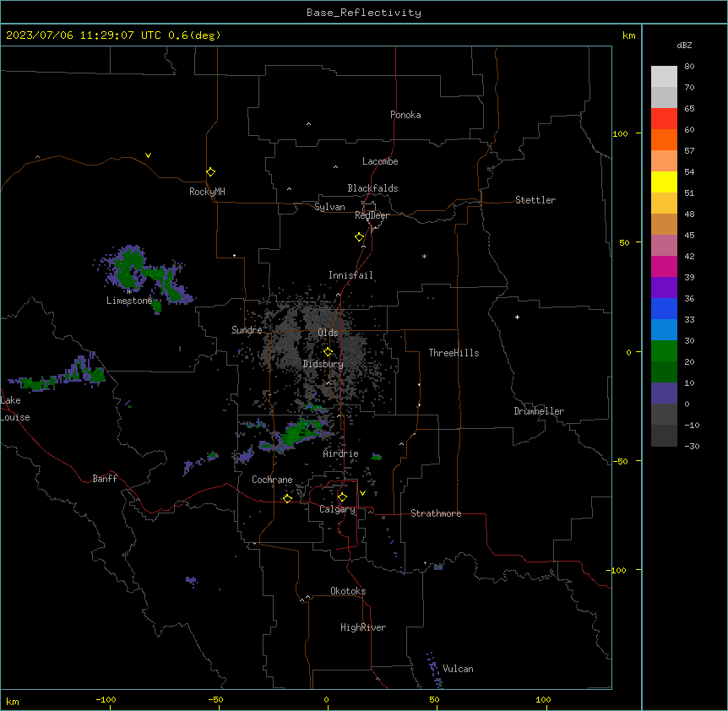Viewport: 728px width, 711px height.
Task: Click the Strathmore town label
Action: coord(436,513)
